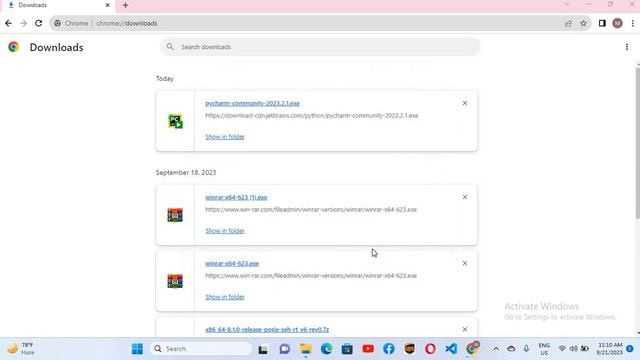This screenshot has width=640, height=360.
Task: Show winrar-x64-623.exe in folder
Action: [x=225, y=297]
